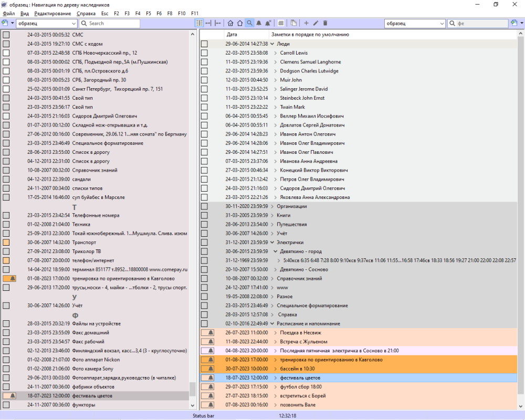This screenshot has height=420, width=525.
Task: Open the Файл menu
Action: point(9,14)
